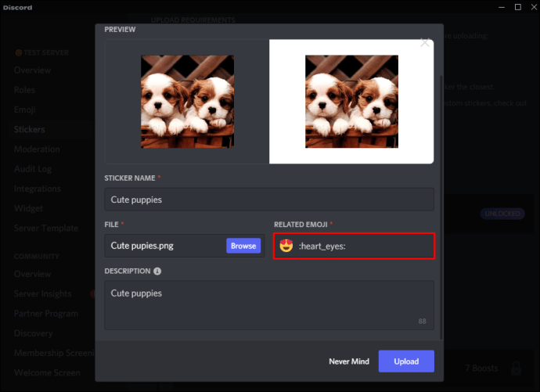540x392 pixels.
Task: Maximize the Discord window
Action: 517,7
